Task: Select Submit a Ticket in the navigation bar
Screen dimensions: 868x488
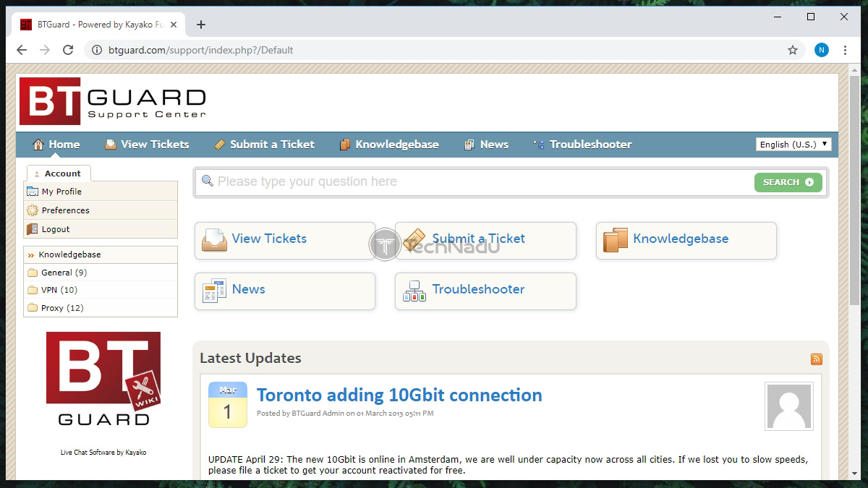Action: (265, 145)
